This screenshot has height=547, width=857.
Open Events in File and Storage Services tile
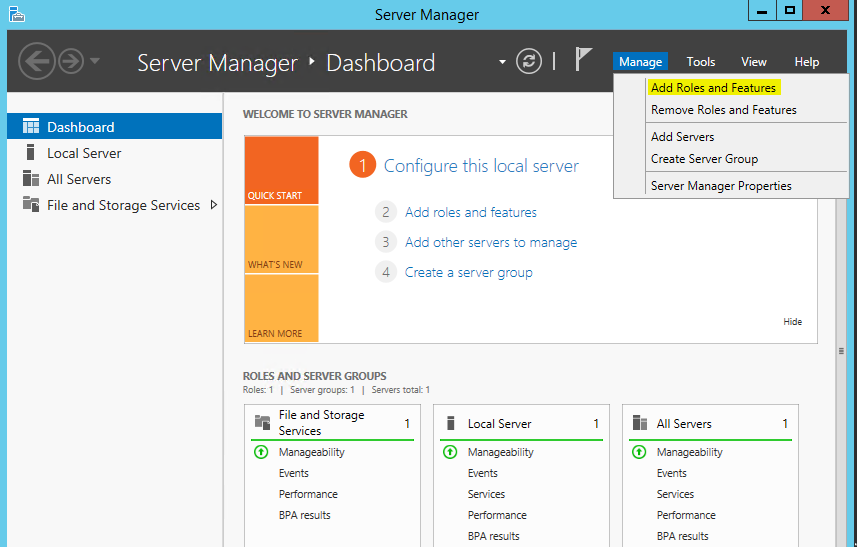(294, 473)
